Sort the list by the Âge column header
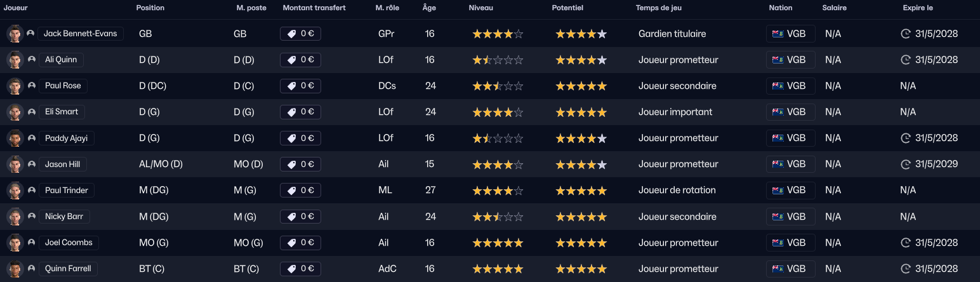 tap(429, 8)
